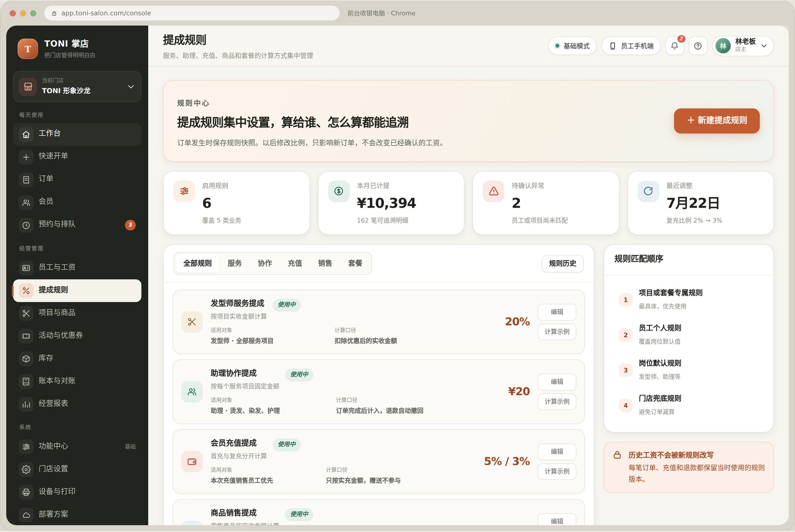Switch to the 销售 tab

pos(325,263)
